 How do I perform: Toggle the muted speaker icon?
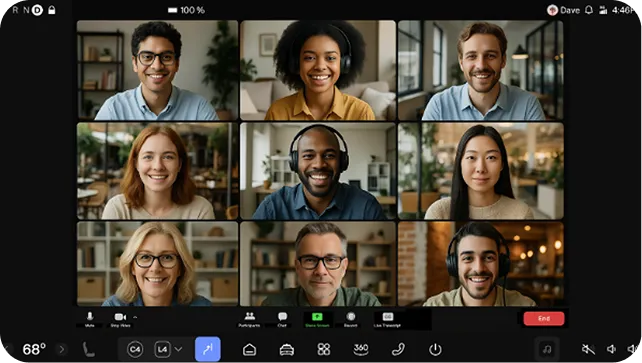click(588, 349)
